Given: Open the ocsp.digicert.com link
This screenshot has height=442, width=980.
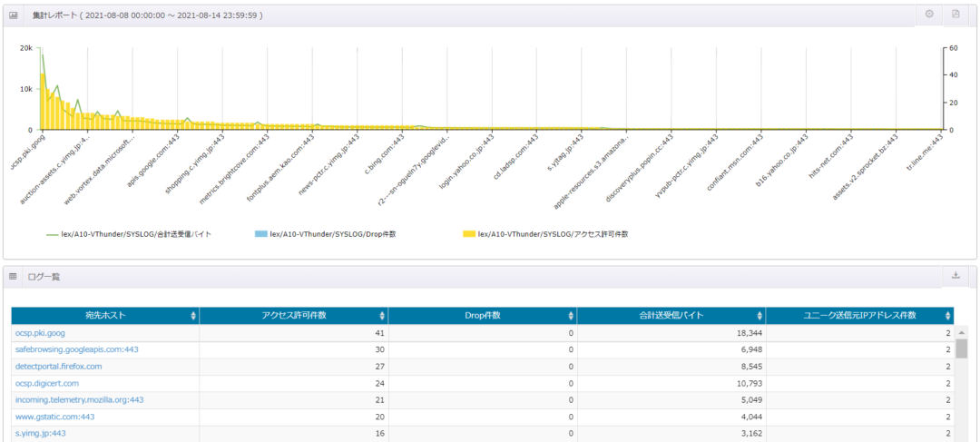Looking at the screenshot, I should (47, 383).
